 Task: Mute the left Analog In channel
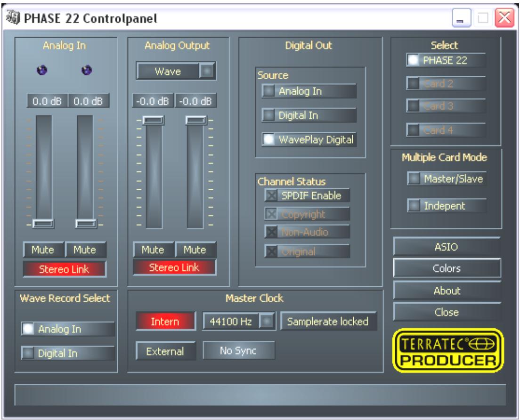43,250
